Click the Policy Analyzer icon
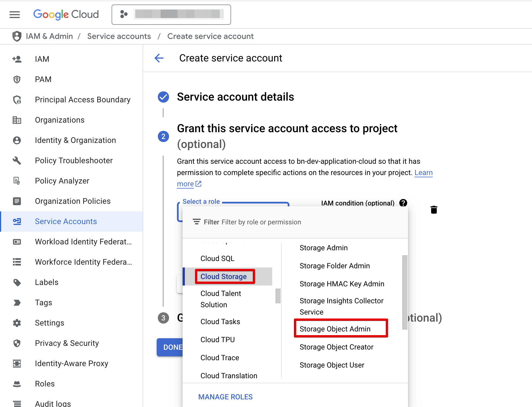 point(17,181)
